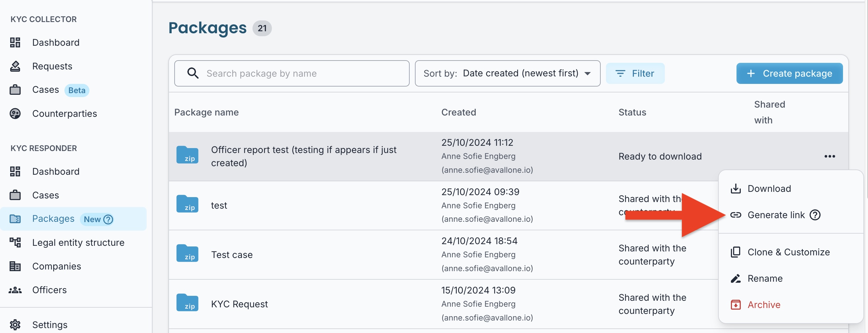868x333 pixels.
Task: Click created date '24/10/2024 18:54'
Action: tap(479, 241)
